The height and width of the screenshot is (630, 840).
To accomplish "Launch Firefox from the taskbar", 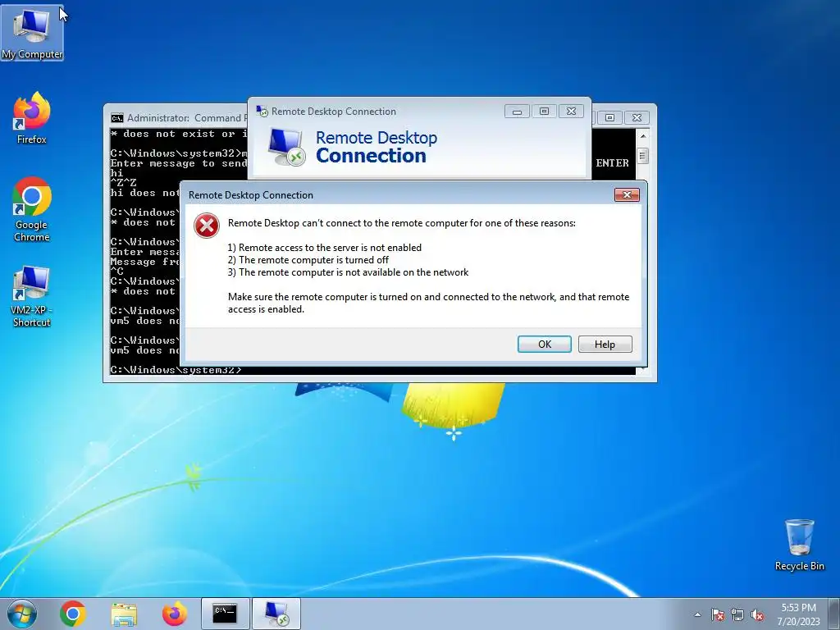I will click(x=175, y=614).
